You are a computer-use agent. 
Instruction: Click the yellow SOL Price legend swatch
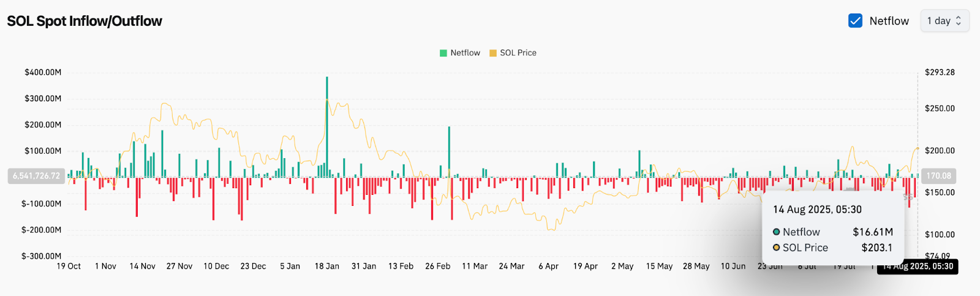tap(493, 53)
